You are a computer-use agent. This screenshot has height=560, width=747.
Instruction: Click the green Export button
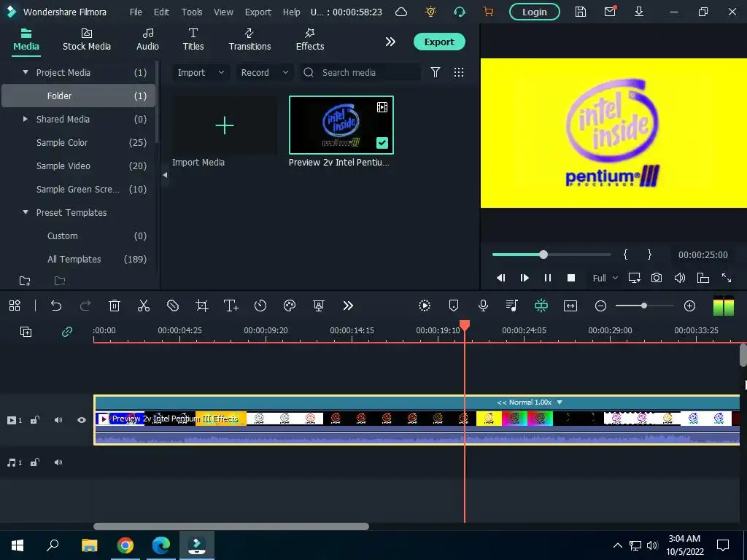(439, 42)
